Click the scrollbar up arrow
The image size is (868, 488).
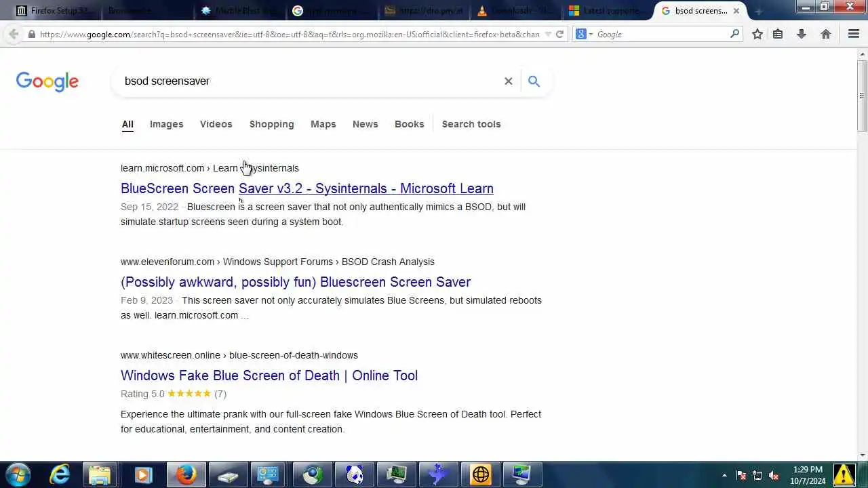[x=862, y=54]
